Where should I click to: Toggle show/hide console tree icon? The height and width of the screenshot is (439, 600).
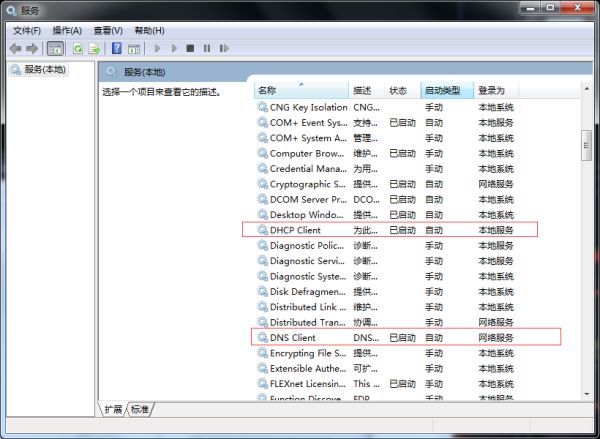pyautogui.click(x=55, y=48)
